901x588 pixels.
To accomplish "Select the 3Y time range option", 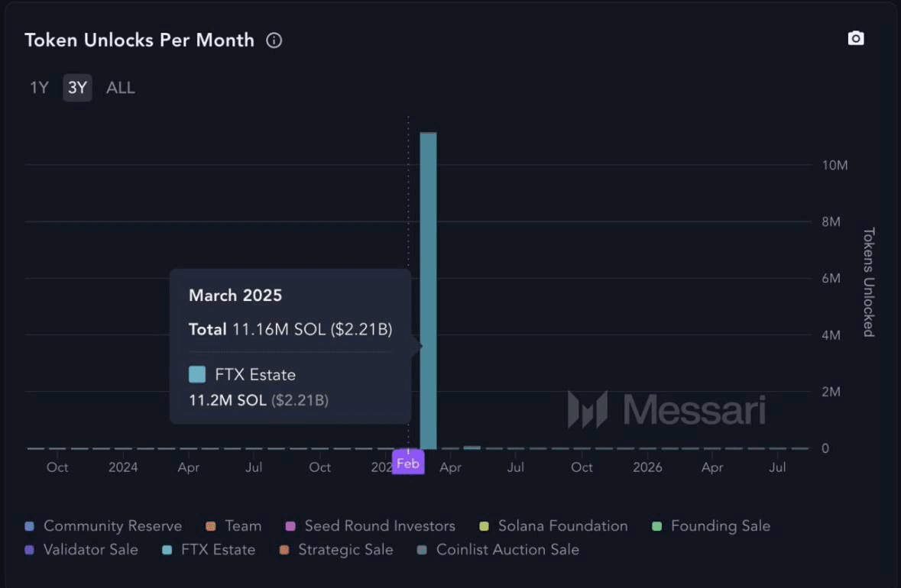I will coord(76,87).
